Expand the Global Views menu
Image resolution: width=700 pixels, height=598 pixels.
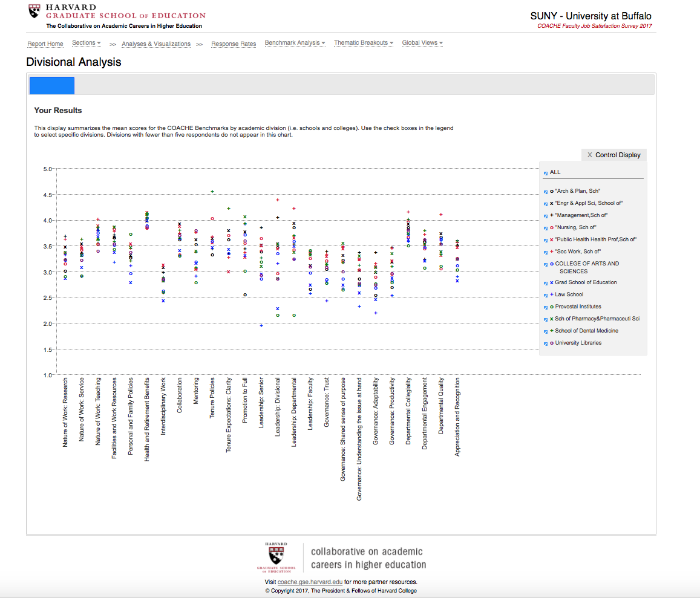click(422, 43)
